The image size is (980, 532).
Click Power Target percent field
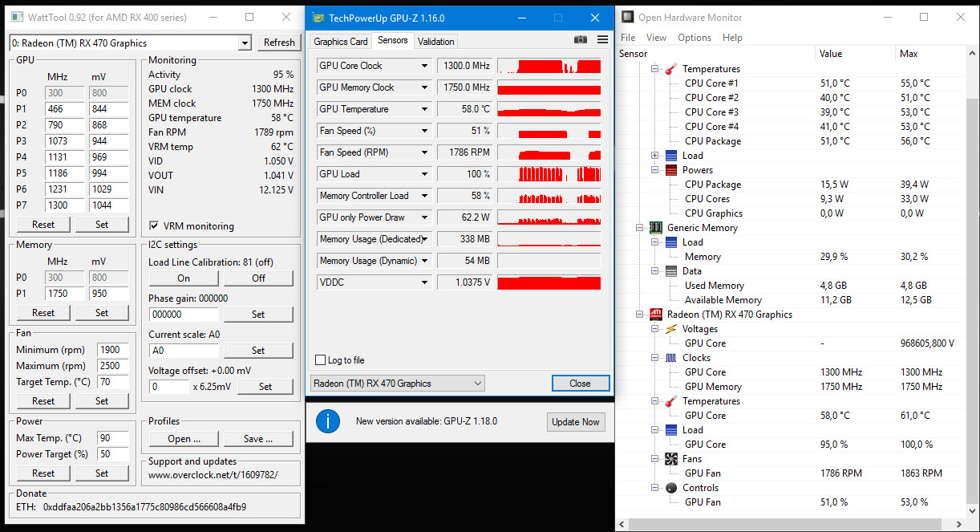pos(113,454)
